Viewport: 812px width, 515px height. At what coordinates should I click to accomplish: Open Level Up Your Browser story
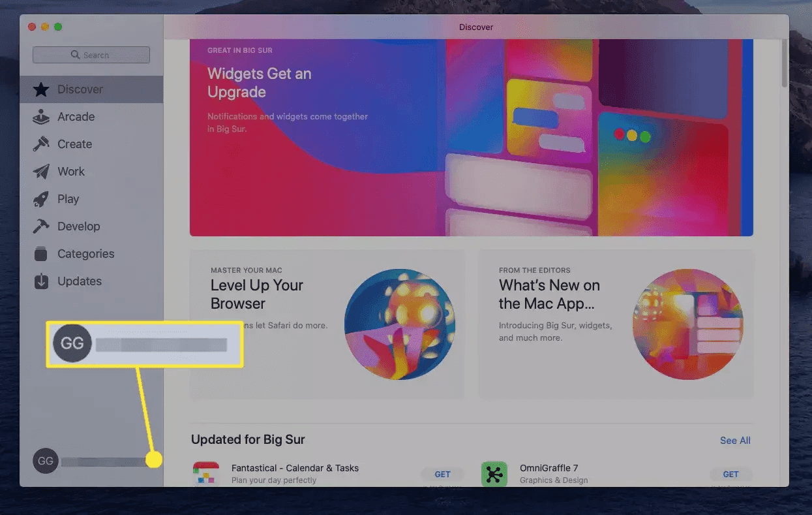(x=327, y=324)
